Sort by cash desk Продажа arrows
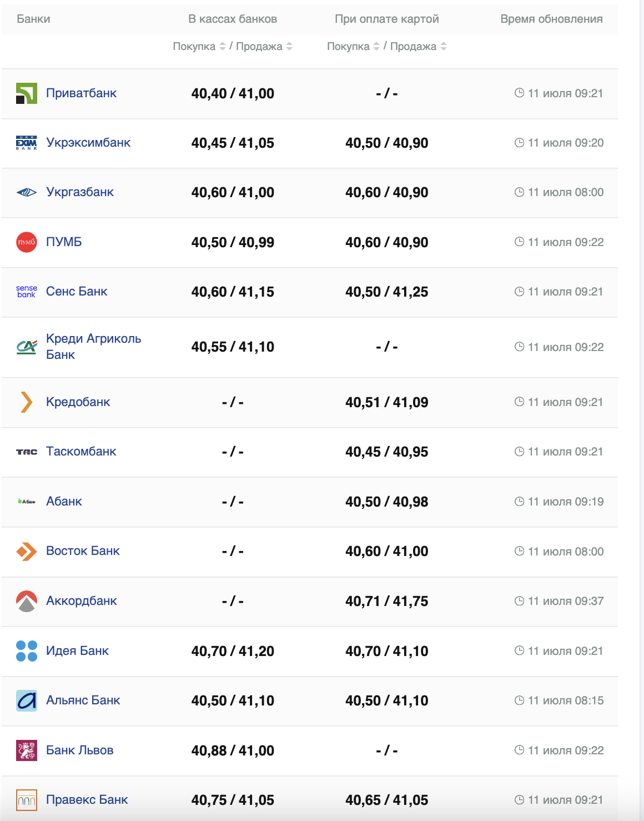This screenshot has width=644, height=821. point(289,47)
